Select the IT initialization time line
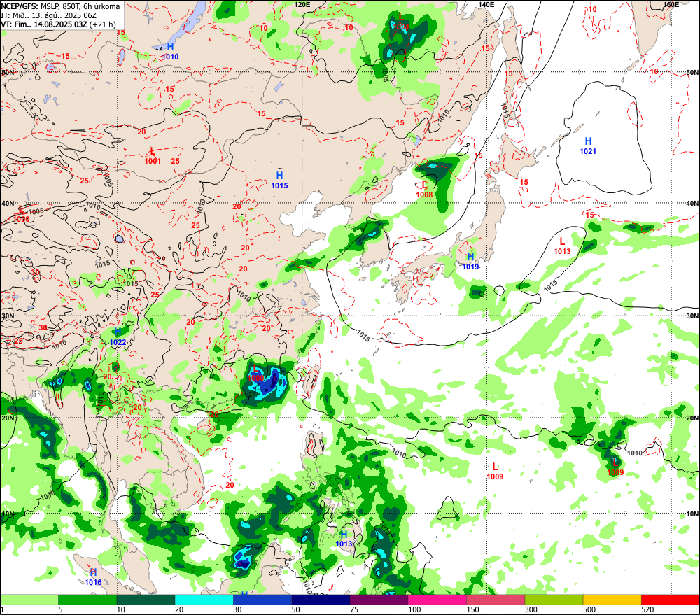This screenshot has height=615, width=700. point(49,15)
